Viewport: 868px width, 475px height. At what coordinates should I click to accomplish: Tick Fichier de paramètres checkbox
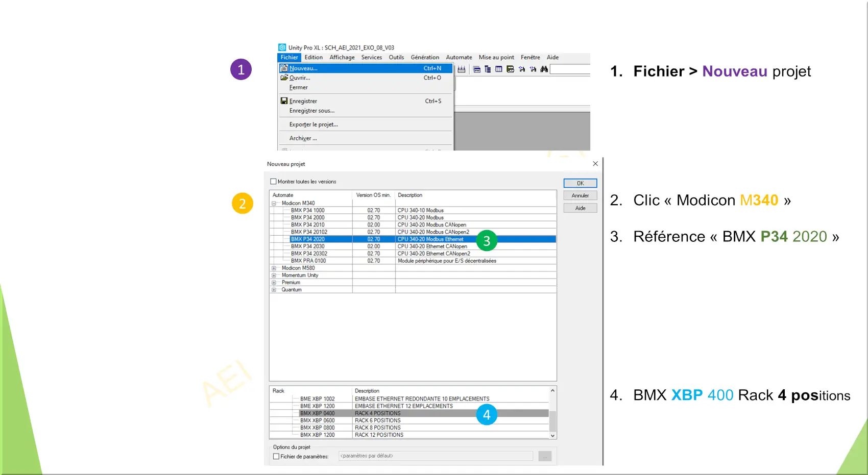click(x=276, y=457)
